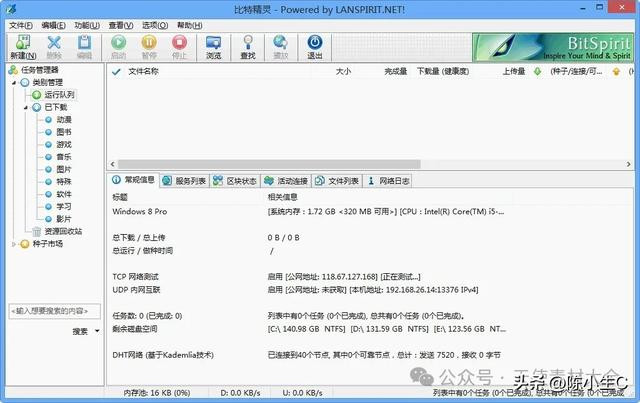Open the 选项(O) menu

[x=155, y=25]
